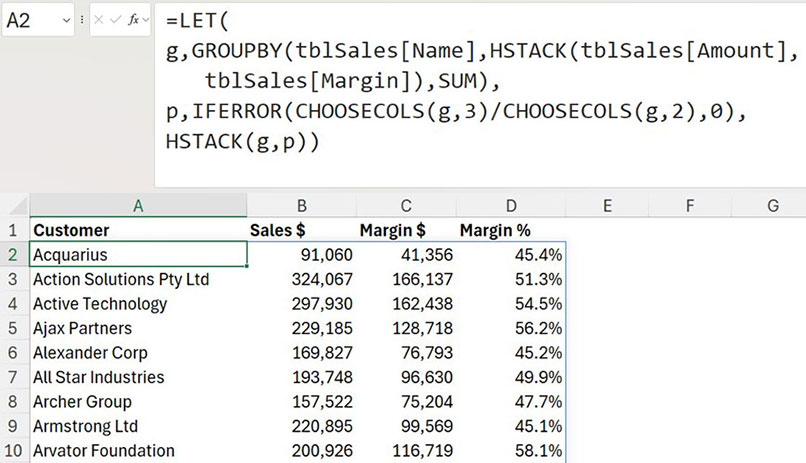Select column D header
Screen dimensions: 806x463
[x=511, y=205]
